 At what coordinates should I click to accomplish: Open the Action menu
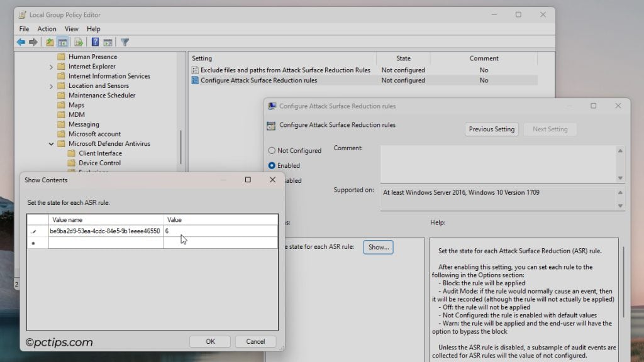47,28
